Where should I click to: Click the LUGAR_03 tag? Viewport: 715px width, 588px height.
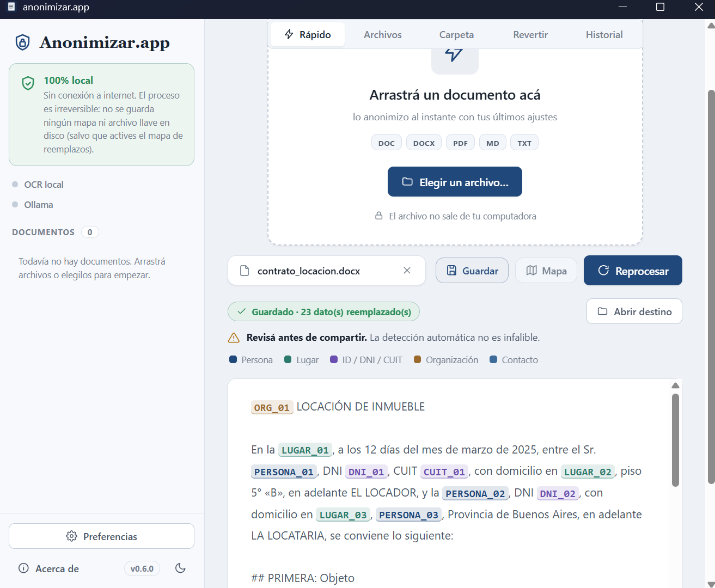coord(343,515)
